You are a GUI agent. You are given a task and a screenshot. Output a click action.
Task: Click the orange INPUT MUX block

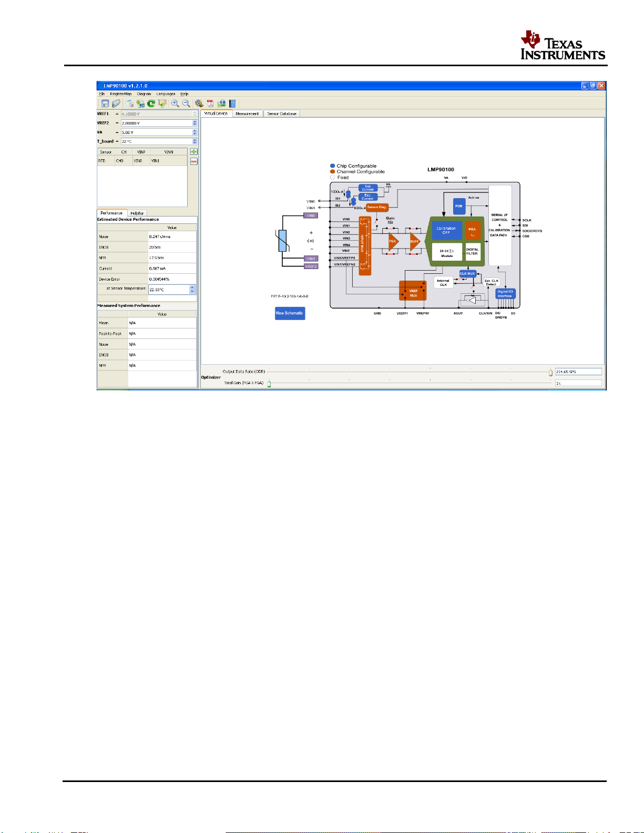(x=365, y=246)
